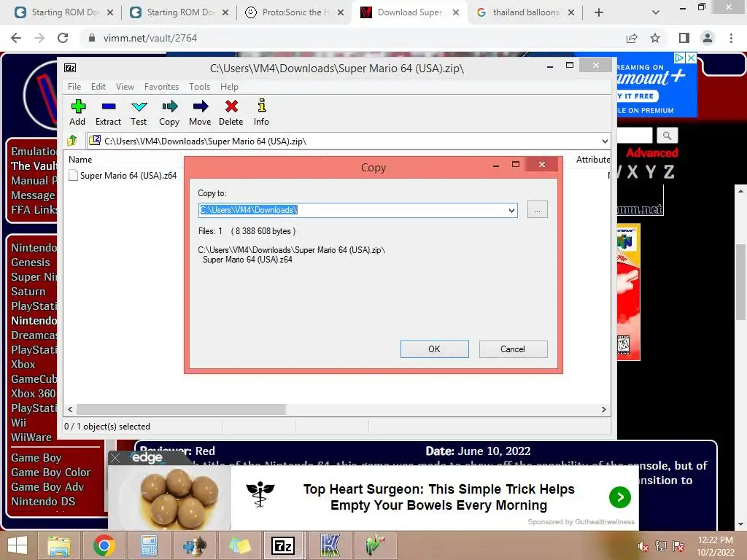
Task: Open the Game Boy Color link
Action: tap(50, 472)
